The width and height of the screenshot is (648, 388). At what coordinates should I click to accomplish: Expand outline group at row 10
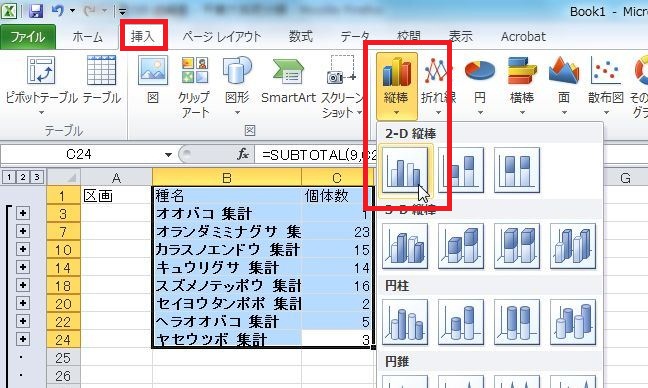23,249
